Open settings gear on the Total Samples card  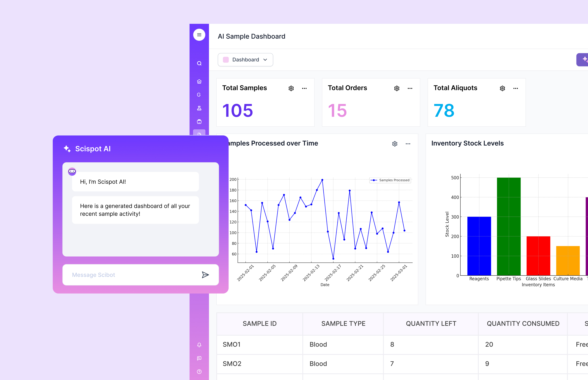coord(291,88)
